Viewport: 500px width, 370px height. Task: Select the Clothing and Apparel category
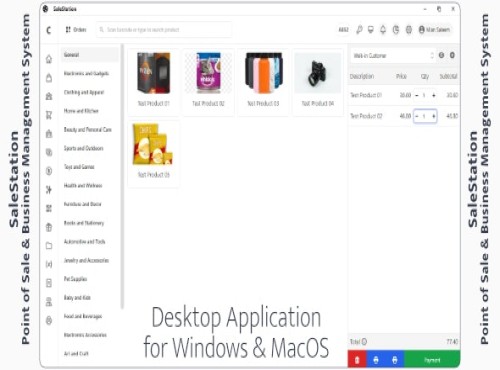(84, 92)
